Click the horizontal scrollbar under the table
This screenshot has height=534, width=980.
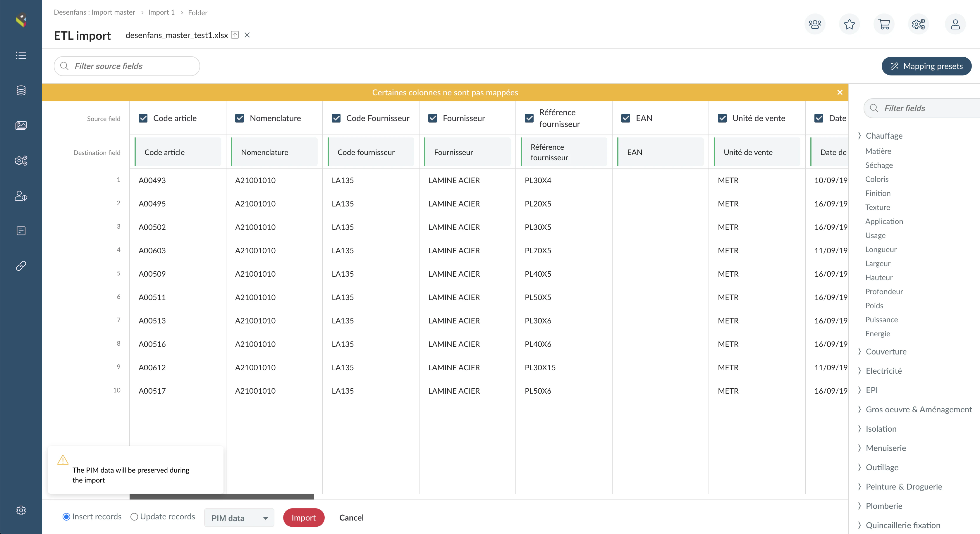pyautogui.click(x=222, y=496)
